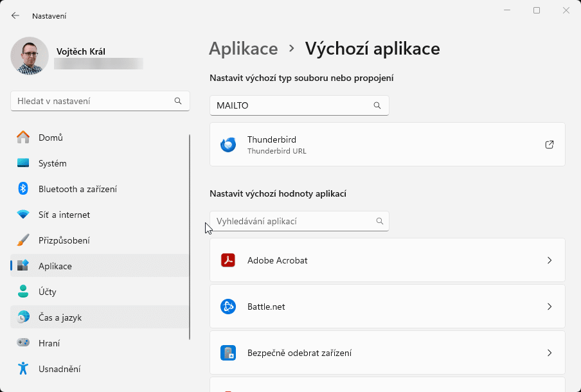Click the Aplikace breadcrumb link
581x392 pixels.
point(243,48)
